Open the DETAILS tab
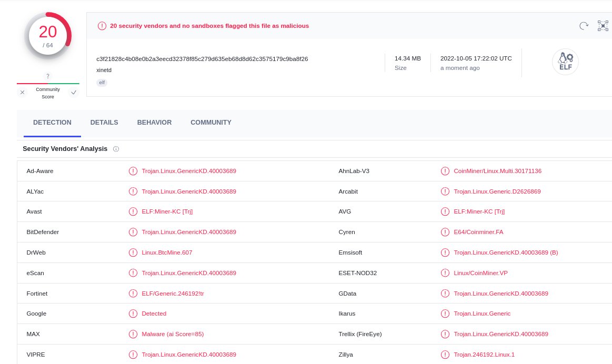Screen dimensions: 612x364 pyautogui.click(x=104, y=123)
